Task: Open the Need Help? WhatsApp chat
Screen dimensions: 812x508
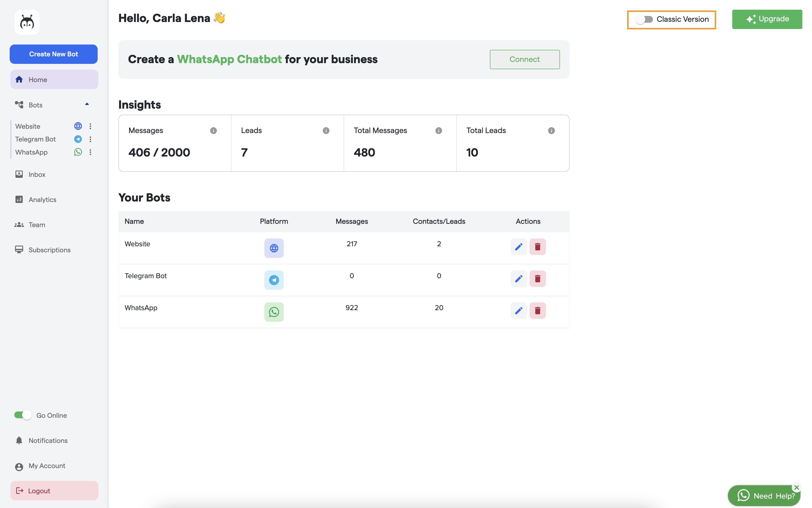Action: (764, 496)
